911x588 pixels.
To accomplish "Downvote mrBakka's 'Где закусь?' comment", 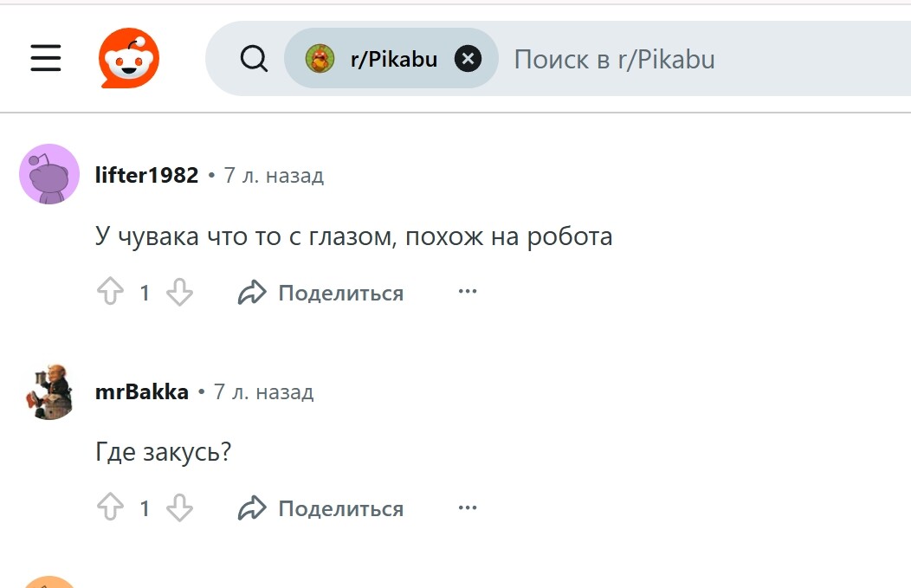I will [x=179, y=508].
